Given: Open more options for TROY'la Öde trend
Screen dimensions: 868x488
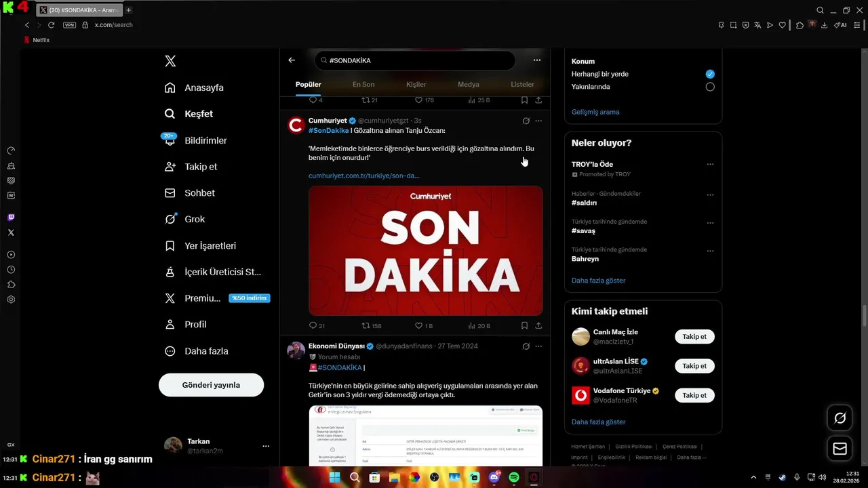Looking at the screenshot, I should click(710, 164).
